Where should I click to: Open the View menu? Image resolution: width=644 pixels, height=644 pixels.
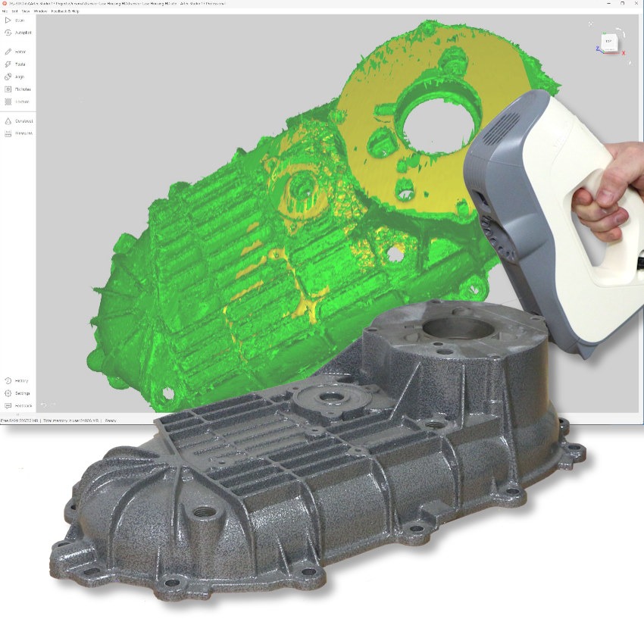click(24, 11)
